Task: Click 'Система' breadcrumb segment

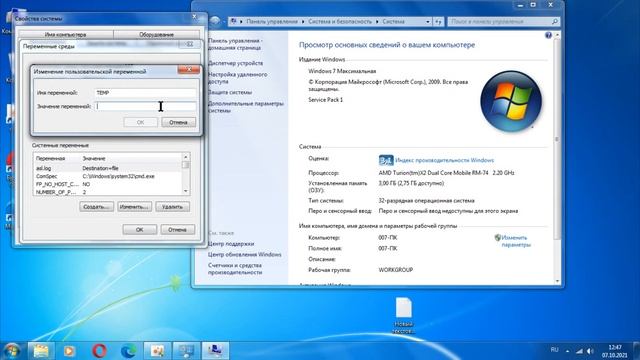Action: pyautogui.click(x=393, y=22)
